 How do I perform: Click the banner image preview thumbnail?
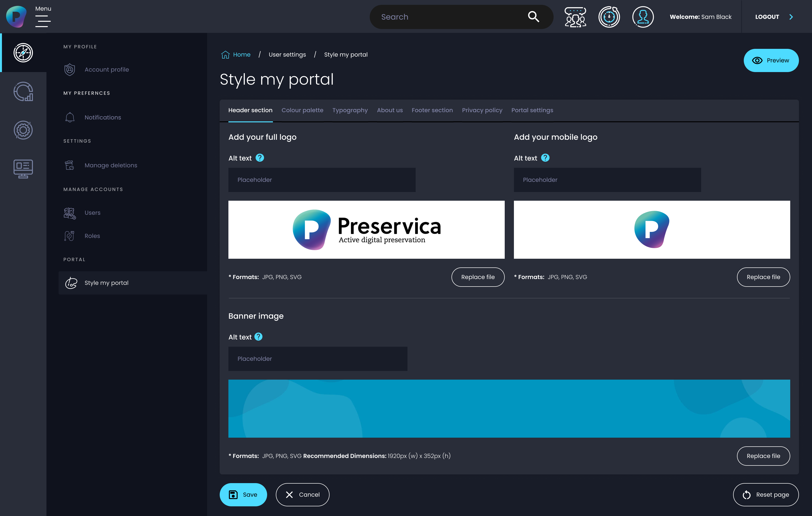click(x=509, y=408)
